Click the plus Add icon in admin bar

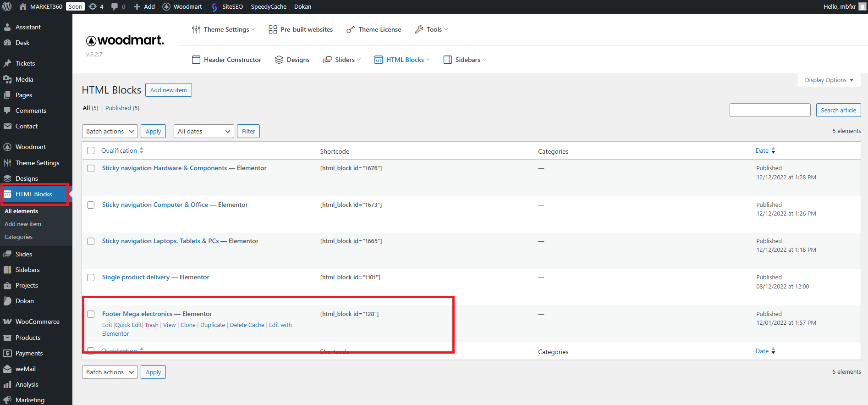[137, 6]
